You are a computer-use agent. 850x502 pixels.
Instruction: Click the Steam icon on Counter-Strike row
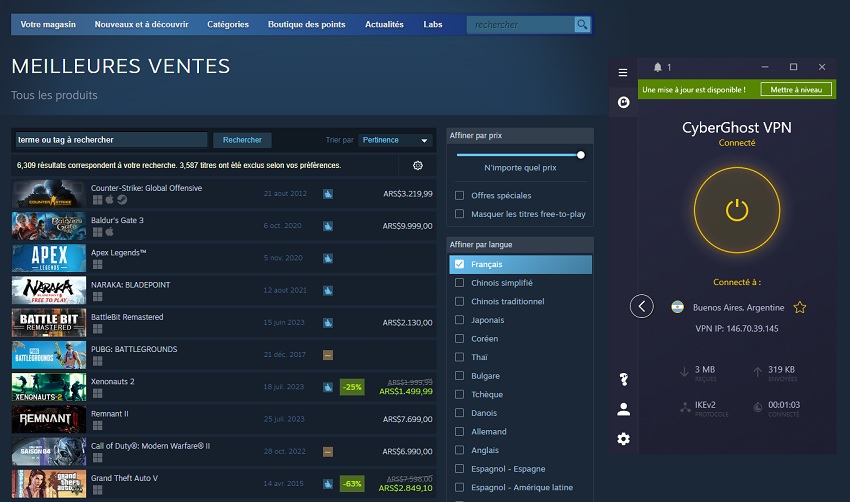tap(122, 199)
